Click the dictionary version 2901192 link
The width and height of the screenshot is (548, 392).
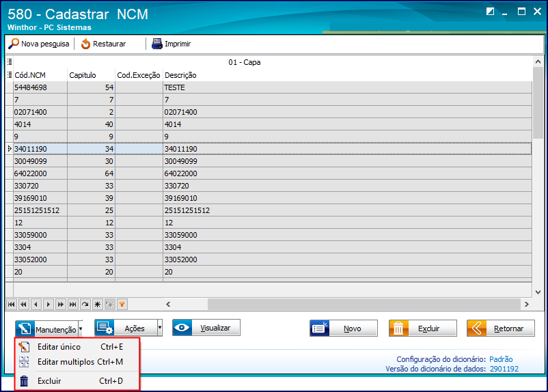coord(504,369)
